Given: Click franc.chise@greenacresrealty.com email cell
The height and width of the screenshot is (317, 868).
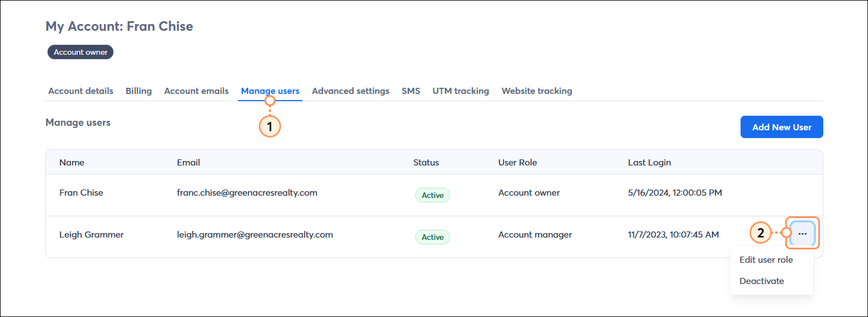Looking at the screenshot, I should pyautogui.click(x=247, y=193).
